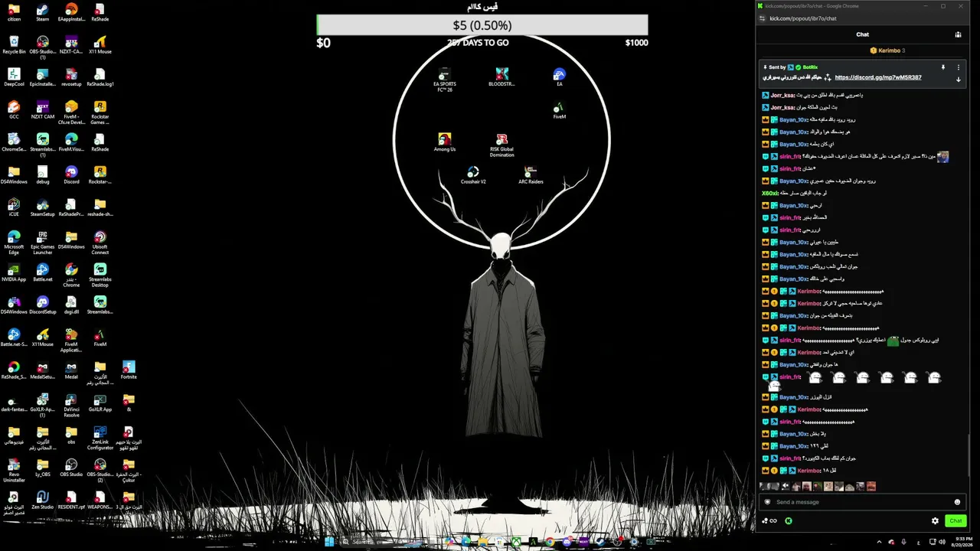
Task: Click the green Chat send button
Action: (955, 520)
